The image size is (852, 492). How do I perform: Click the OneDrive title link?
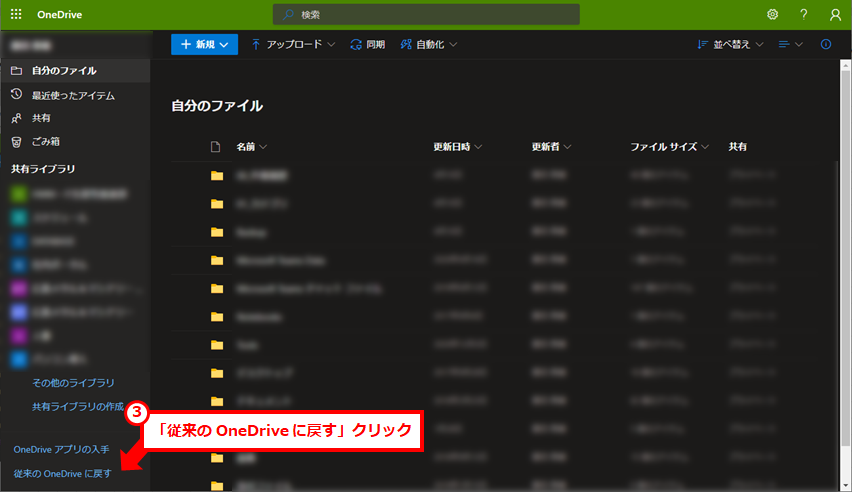(x=59, y=15)
